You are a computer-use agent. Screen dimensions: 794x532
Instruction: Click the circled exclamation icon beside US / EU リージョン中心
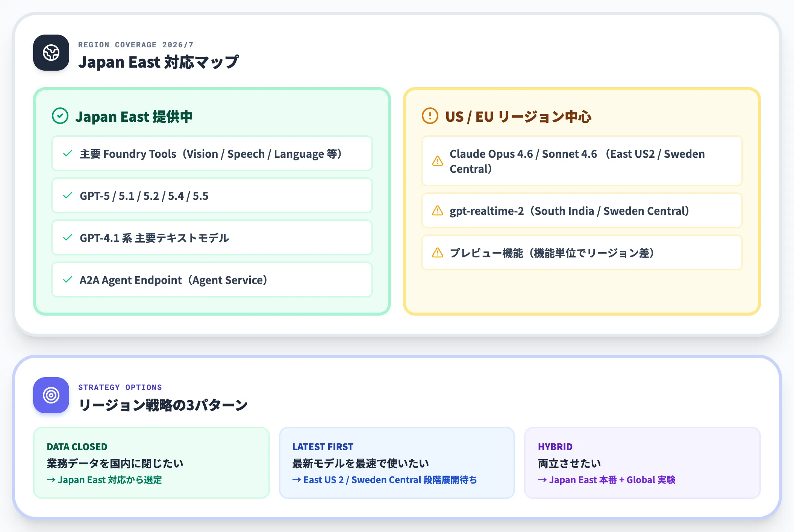point(430,116)
